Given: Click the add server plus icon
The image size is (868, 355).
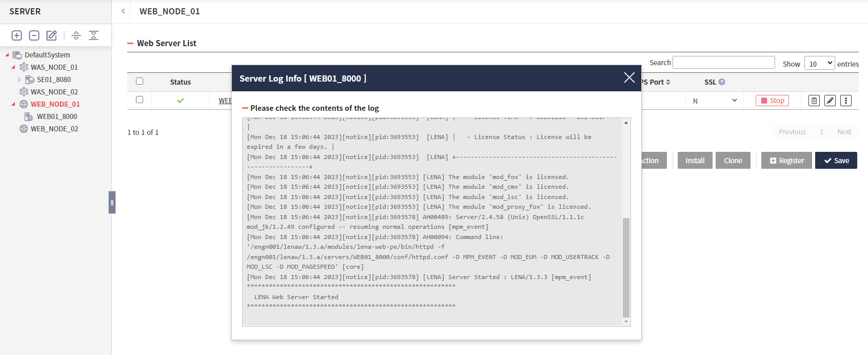Looking at the screenshot, I should [x=17, y=35].
